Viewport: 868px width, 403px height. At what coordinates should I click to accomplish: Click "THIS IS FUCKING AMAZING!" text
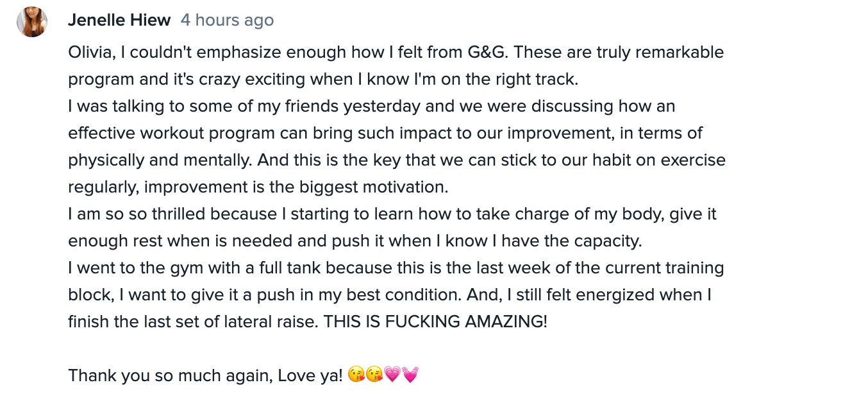[436, 322]
